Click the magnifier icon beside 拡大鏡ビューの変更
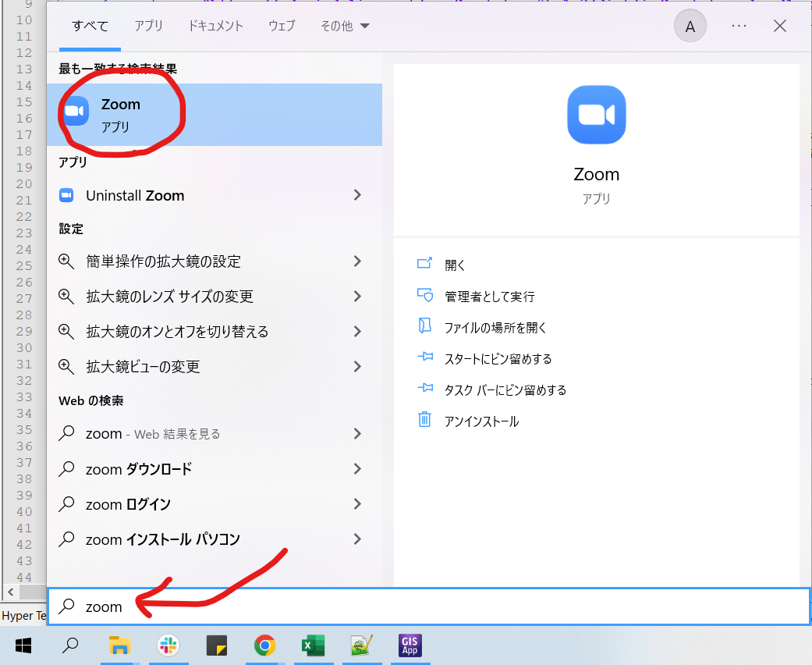The width and height of the screenshot is (812, 665). (x=66, y=367)
